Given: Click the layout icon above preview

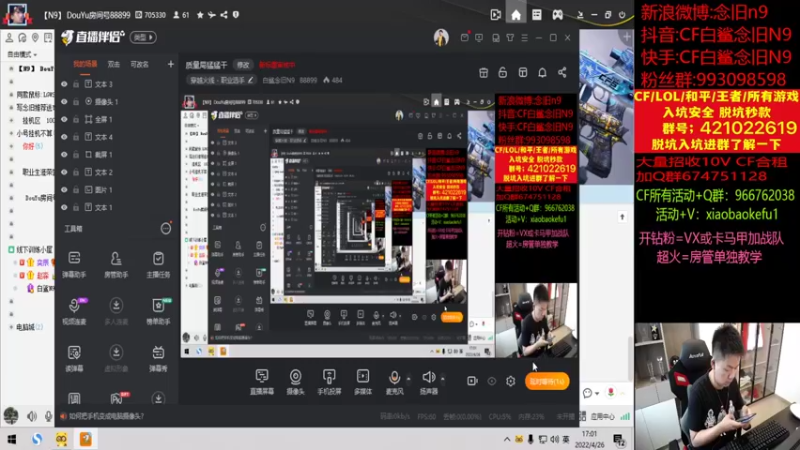Looking at the screenshot, I should [x=522, y=73].
